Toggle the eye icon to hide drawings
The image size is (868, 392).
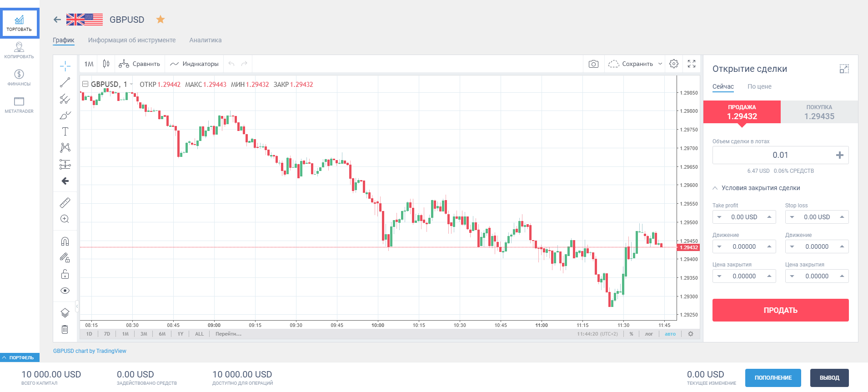click(x=65, y=291)
